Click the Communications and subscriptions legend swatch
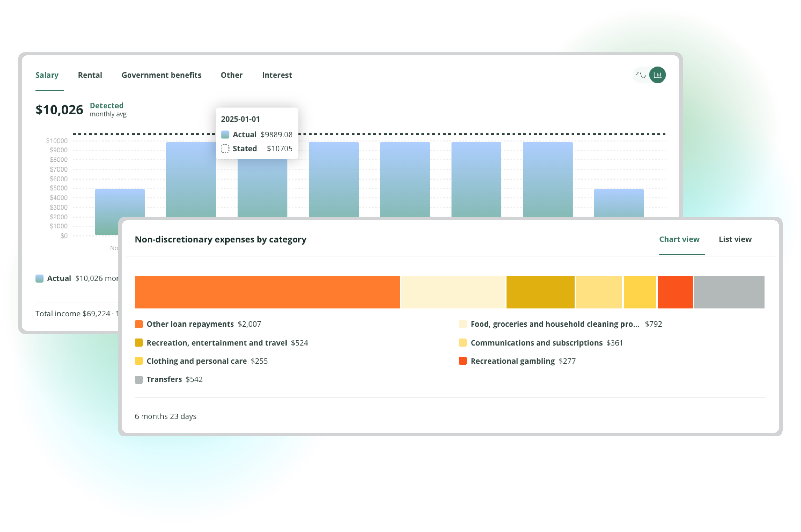Viewport: 801px width, 532px height. 462,343
